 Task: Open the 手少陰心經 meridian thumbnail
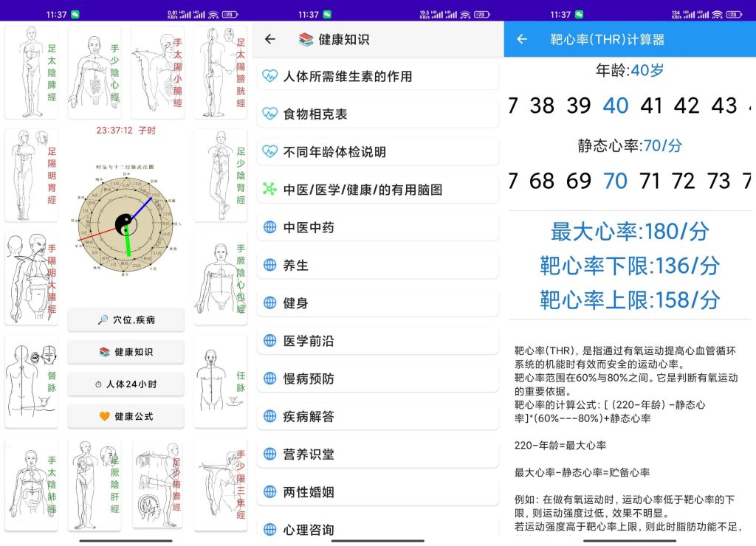click(94, 72)
